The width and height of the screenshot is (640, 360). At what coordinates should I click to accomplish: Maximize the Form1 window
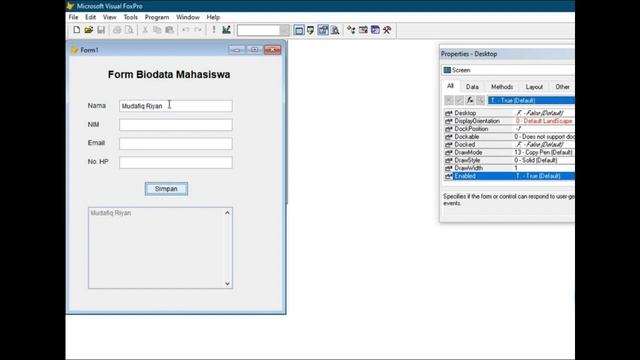(254, 50)
